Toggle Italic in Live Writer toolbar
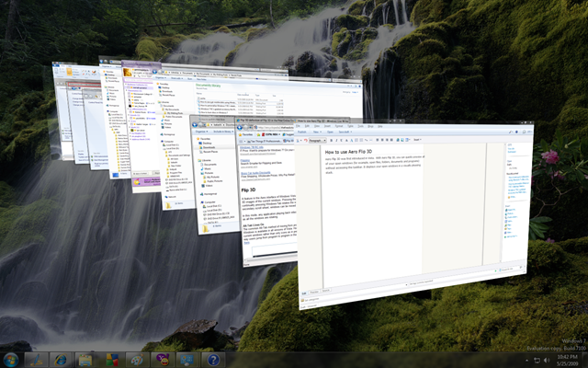Screen dimensions: 588x368 point(336,140)
